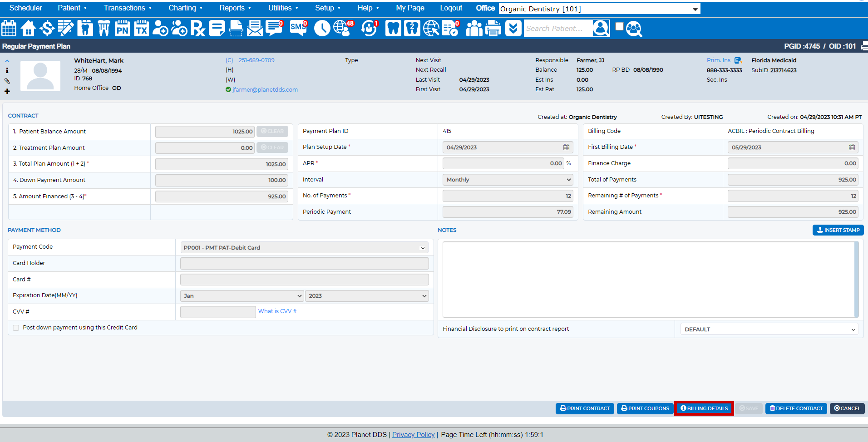Toggle checkbox next to patient search
This screenshot has width=868, height=442.
[619, 26]
